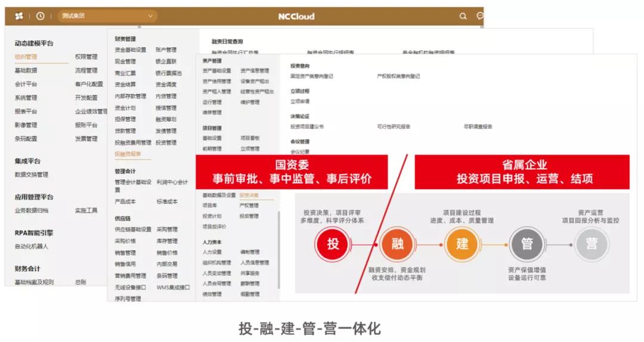Open 投融资费用管理
This screenshot has width=644, height=342.
point(133,142)
